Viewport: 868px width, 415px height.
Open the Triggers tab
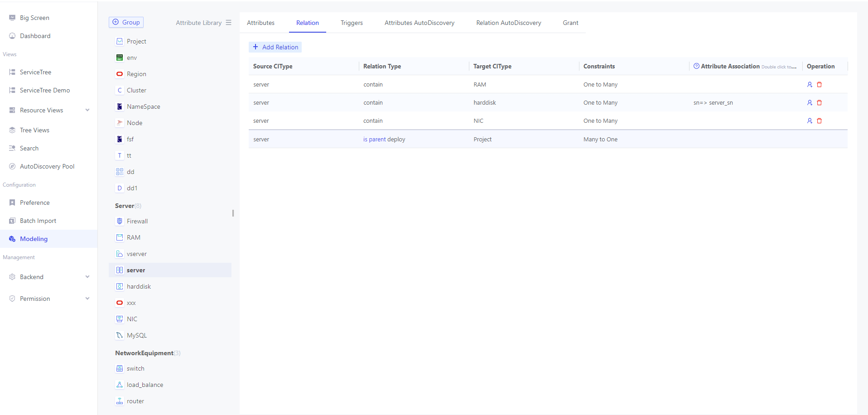click(352, 23)
